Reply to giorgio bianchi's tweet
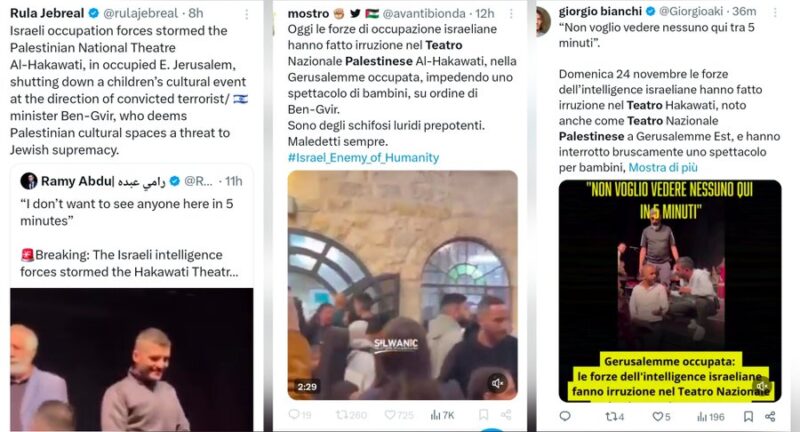 coord(565,416)
